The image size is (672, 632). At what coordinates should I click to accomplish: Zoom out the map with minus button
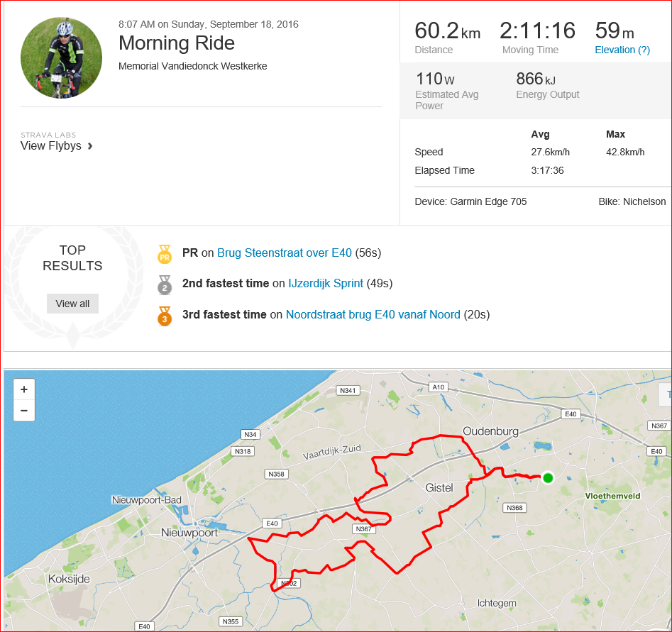[24, 411]
